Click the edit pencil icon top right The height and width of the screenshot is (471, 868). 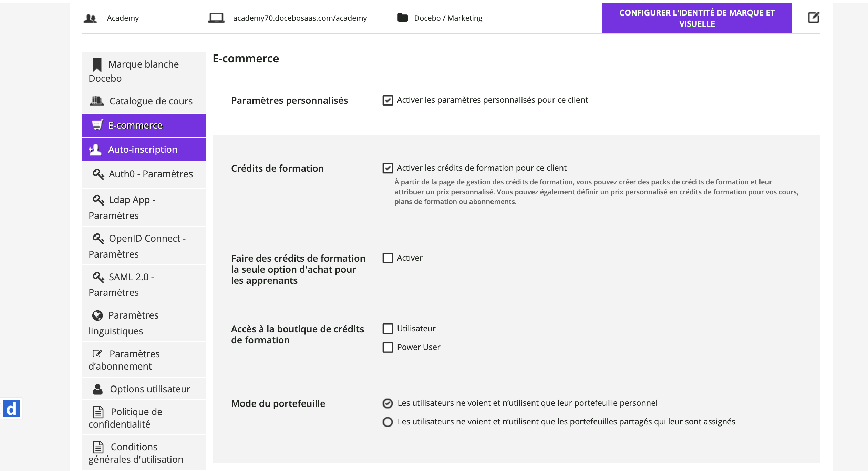click(814, 18)
